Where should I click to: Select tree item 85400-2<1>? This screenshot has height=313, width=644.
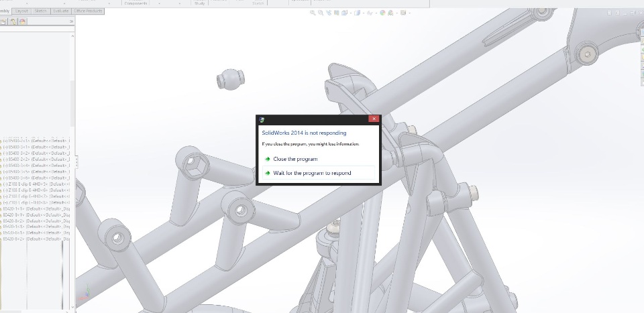(x=36, y=141)
